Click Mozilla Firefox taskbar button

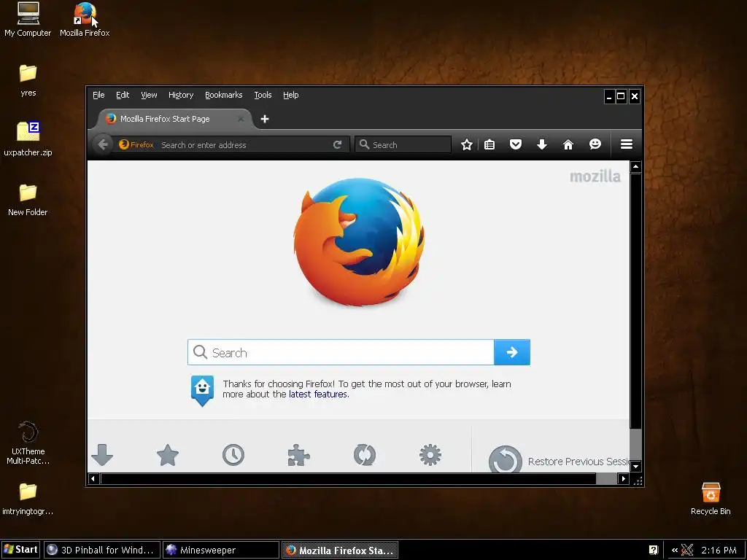[340, 550]
